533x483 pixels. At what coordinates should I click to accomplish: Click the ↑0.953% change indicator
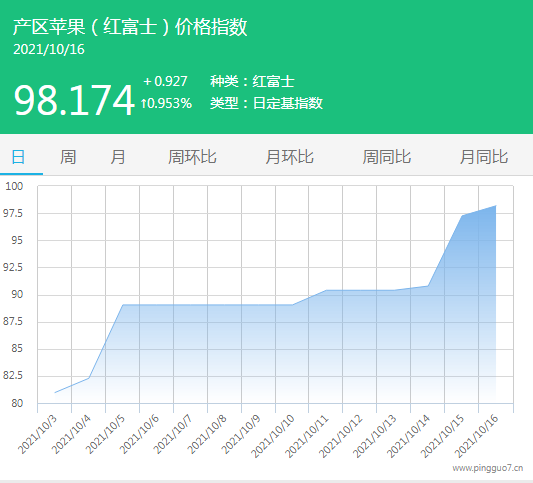pyautogui.click(x=167, y=103)
